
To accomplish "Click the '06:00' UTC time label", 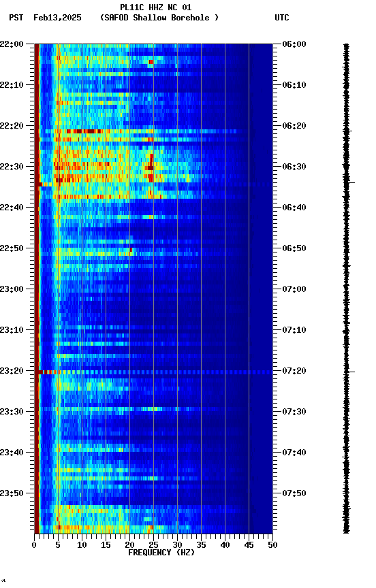I will point(294,44).
